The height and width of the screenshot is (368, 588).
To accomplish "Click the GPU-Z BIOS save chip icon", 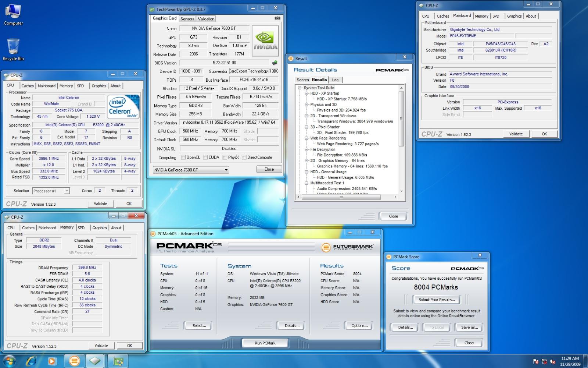I will (275, 63).
